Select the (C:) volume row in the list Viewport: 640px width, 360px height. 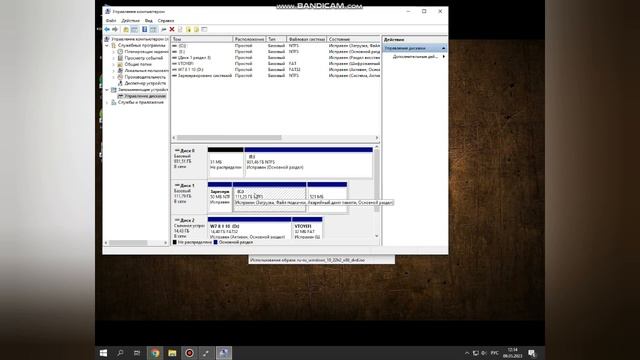point(276,46)
